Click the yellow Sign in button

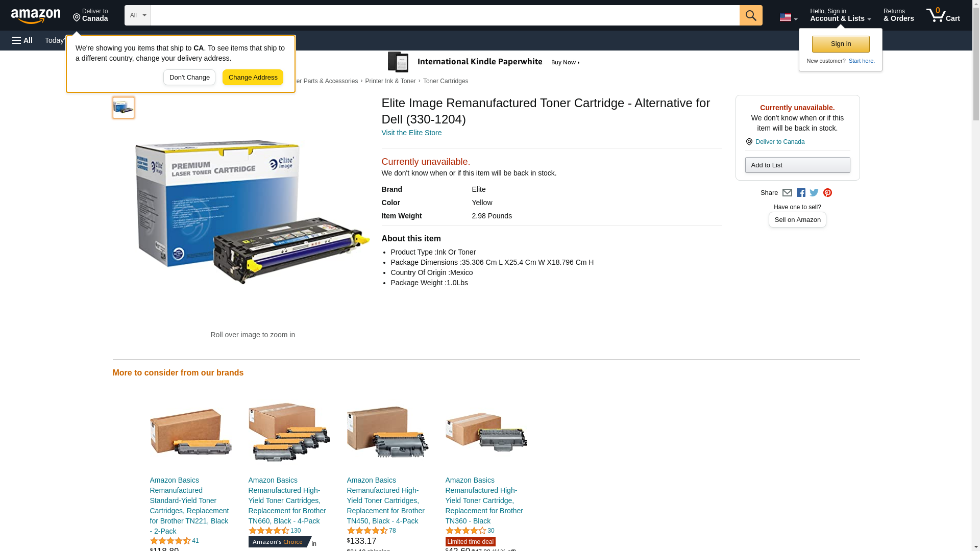[x=841, y=44]
